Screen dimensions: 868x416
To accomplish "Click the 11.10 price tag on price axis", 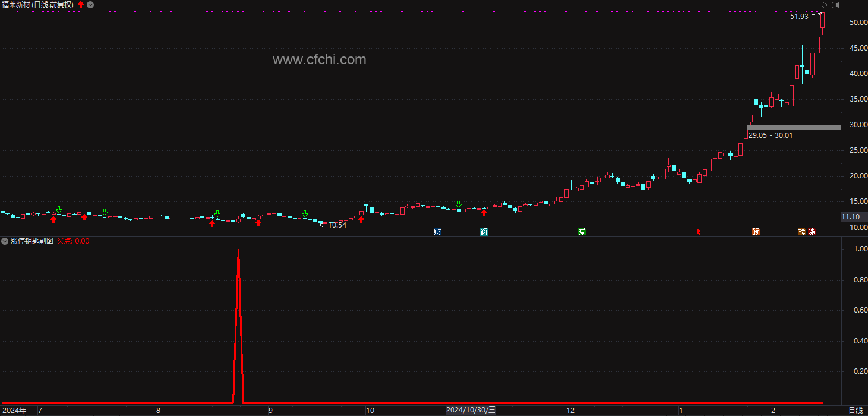I will [x=851, y=217].
